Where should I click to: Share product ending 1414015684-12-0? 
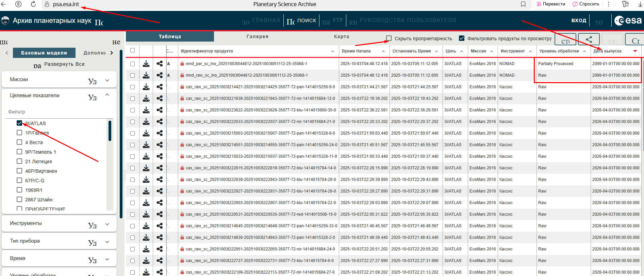(x=160, y=98)
